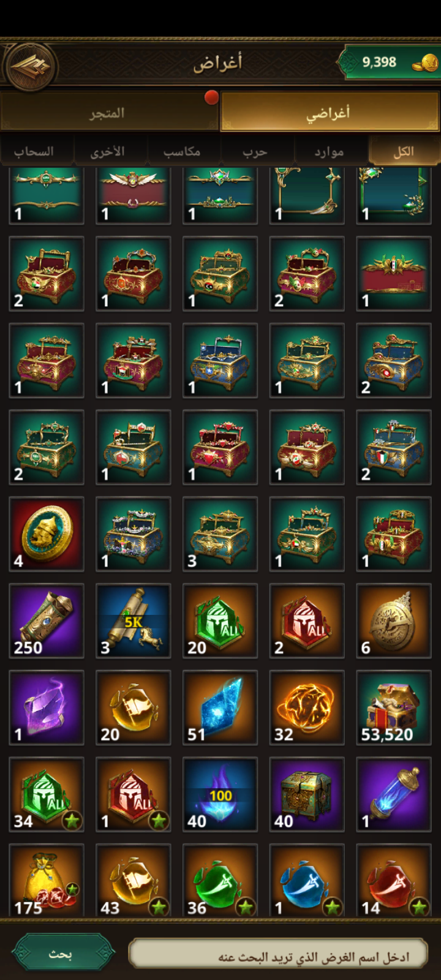Choose the blue flame 100 item
Viewport: 441px width, 980px height.
pos(221,794)
